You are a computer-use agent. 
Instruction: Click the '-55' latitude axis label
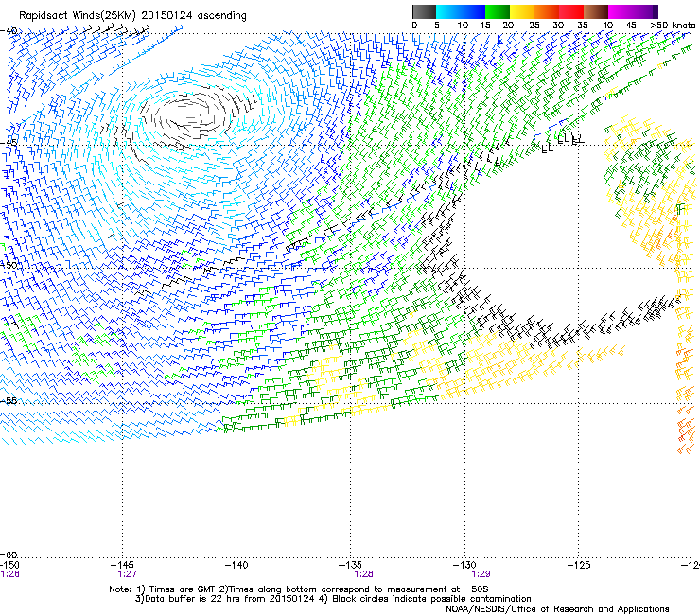(x=9, y=400)
